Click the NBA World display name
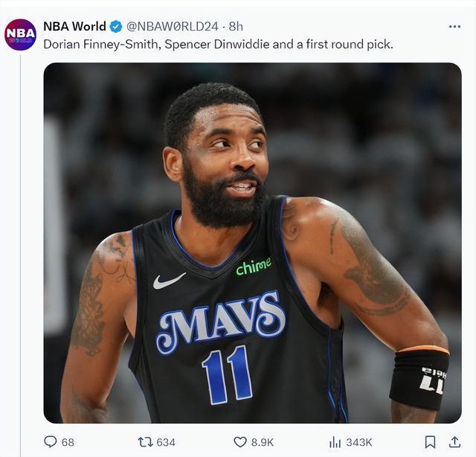 [74, 27]
